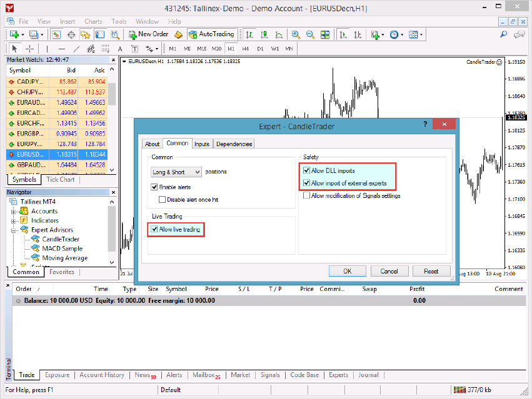
Task: Select the Trendline drawing tool
Action: click(77, 49)
